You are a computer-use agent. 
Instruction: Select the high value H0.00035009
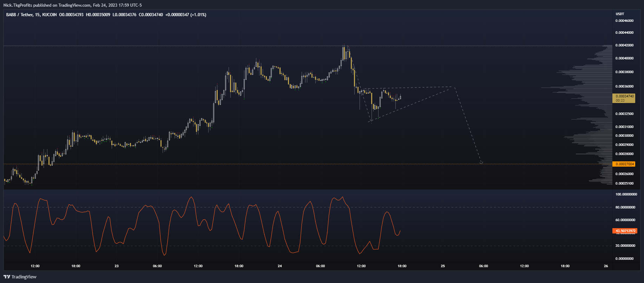(98, 15)
